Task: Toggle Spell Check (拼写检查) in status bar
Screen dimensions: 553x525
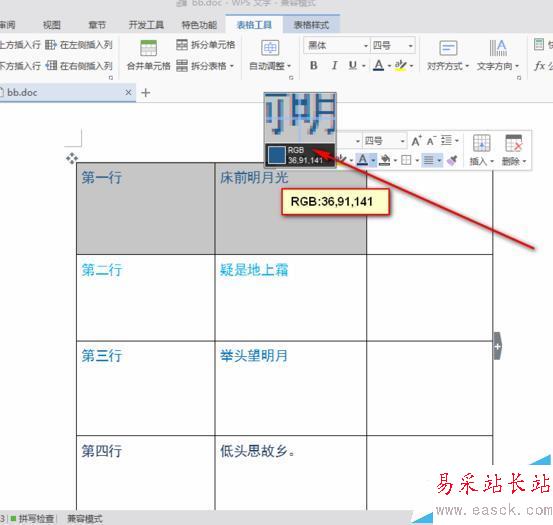Action: point(32,519)
